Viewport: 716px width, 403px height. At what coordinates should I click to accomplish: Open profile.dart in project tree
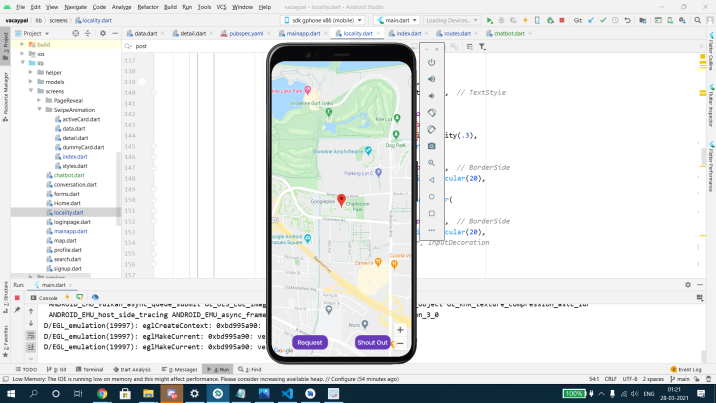click(68, 250)
